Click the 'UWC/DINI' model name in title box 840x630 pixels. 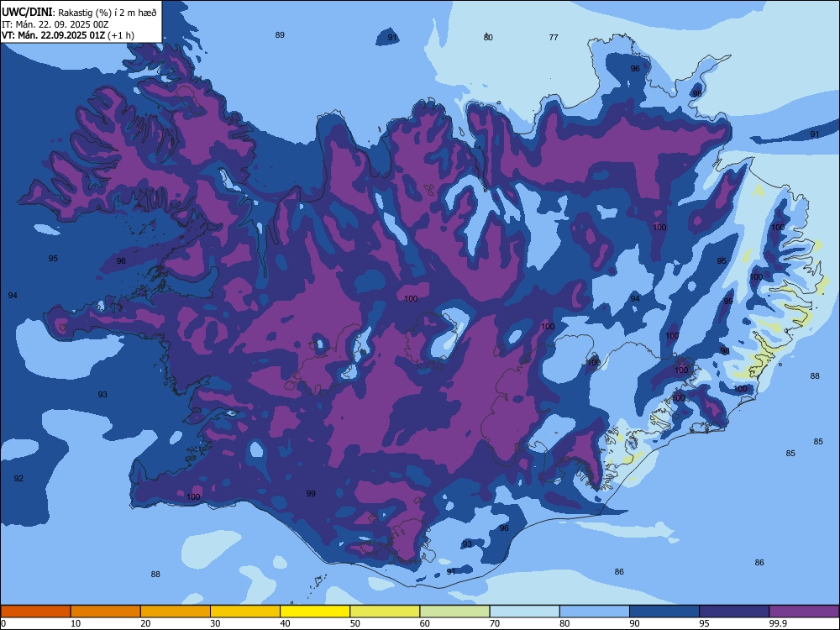click(27, 13)
